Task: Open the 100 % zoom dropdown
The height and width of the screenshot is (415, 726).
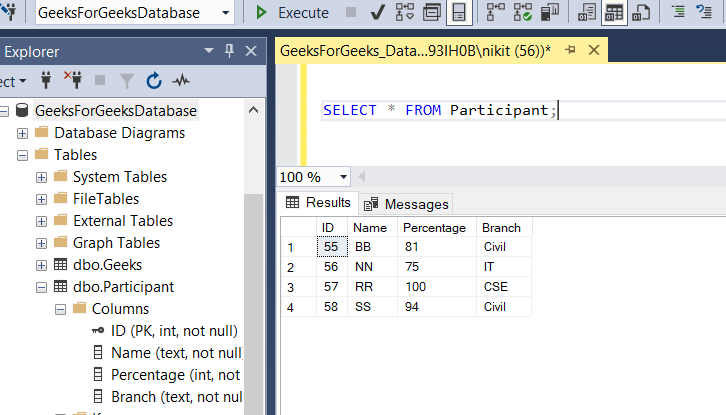Action: pos(343,177)
